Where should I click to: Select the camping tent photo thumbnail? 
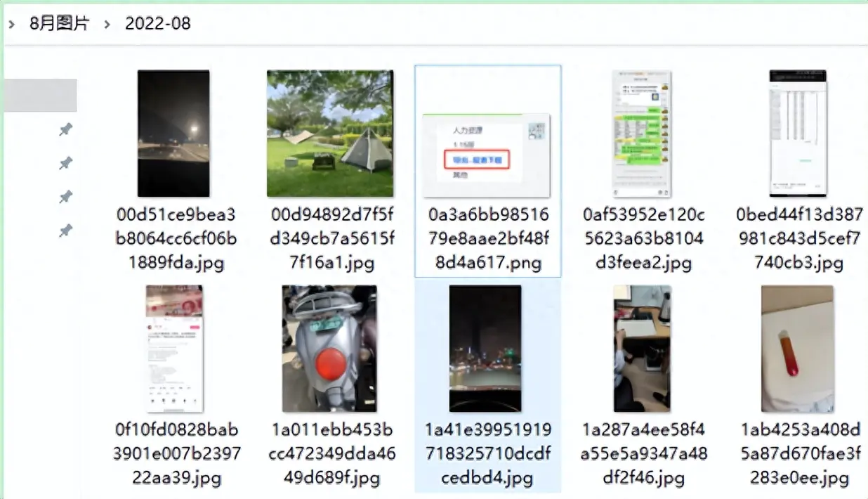coord(330,134)
